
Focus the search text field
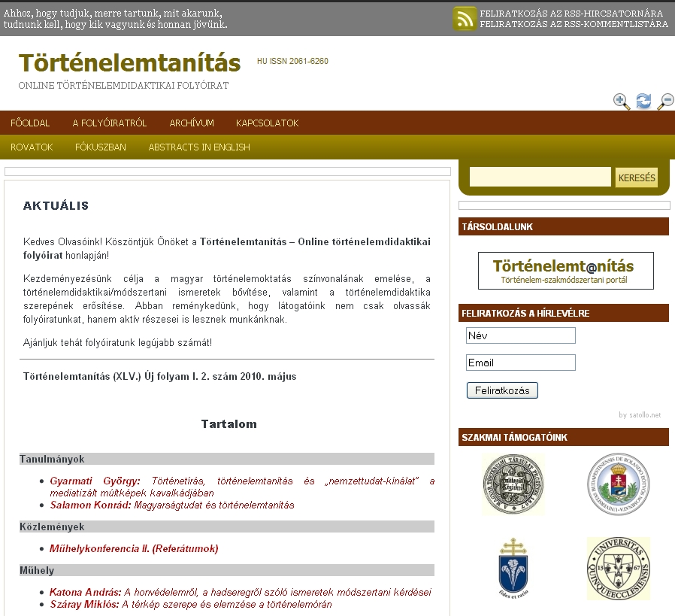540,177
